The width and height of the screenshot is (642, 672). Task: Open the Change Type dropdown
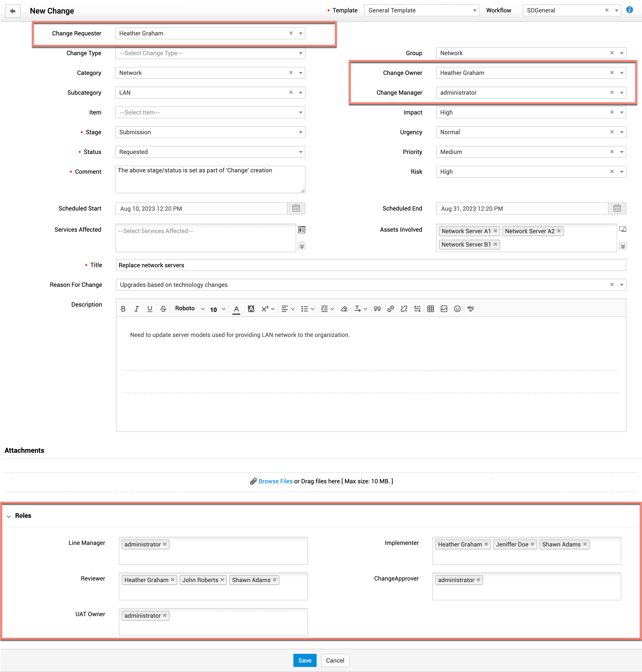click(x=210, y=53)
